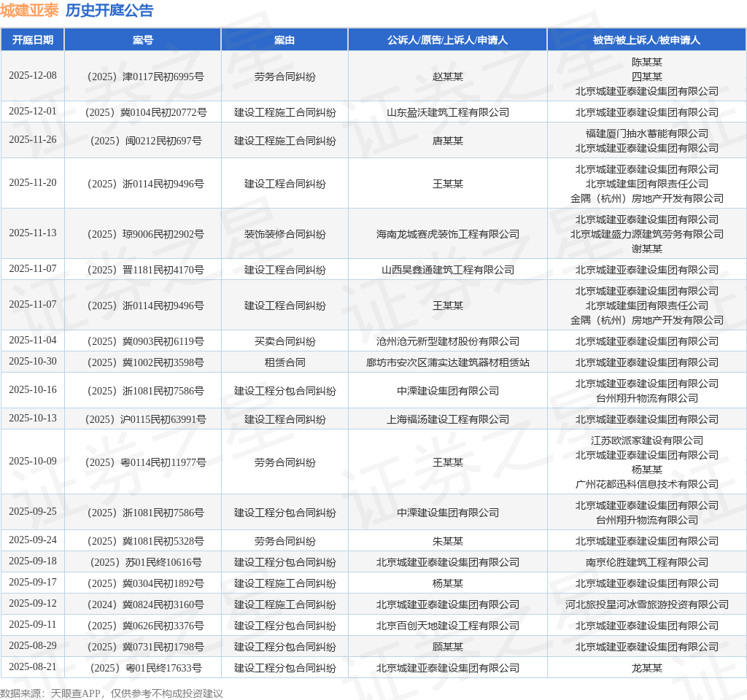Click the 历史开庭公告 heading

coord(109,10)
